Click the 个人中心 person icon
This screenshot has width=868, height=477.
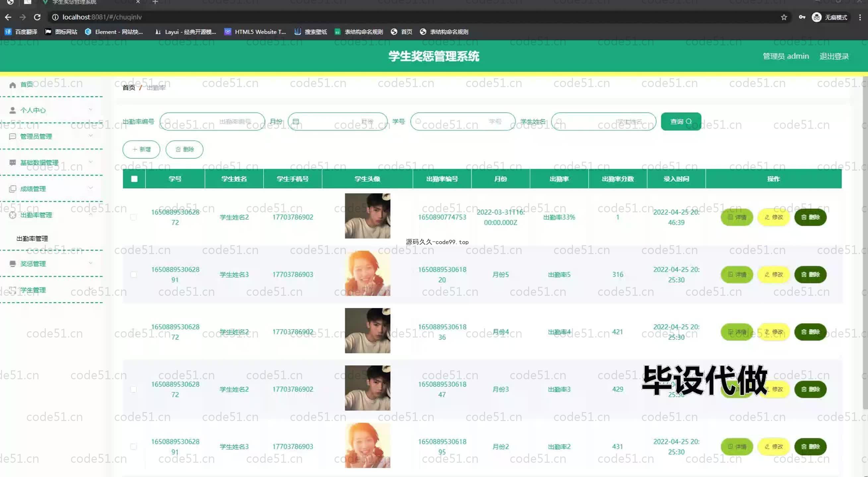tap(13, 110)
